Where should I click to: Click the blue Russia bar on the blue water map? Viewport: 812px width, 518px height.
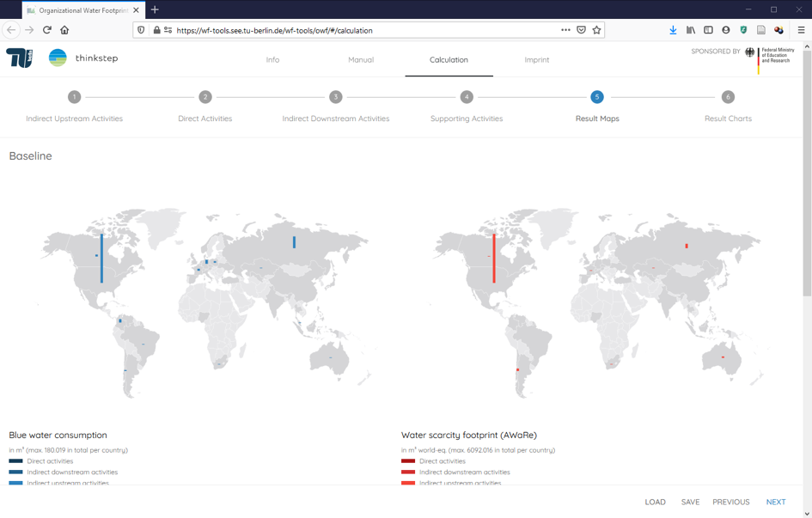(294, 241)
